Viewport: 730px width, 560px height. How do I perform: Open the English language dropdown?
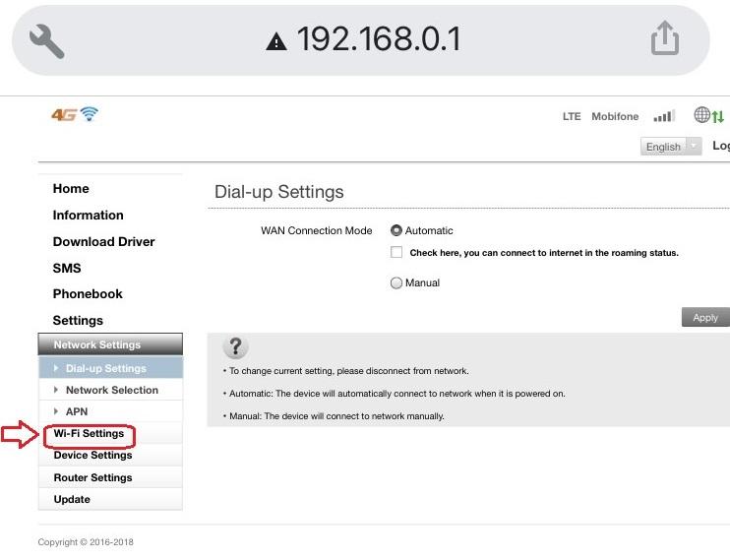pyautogui.click(x=671, y=147)
